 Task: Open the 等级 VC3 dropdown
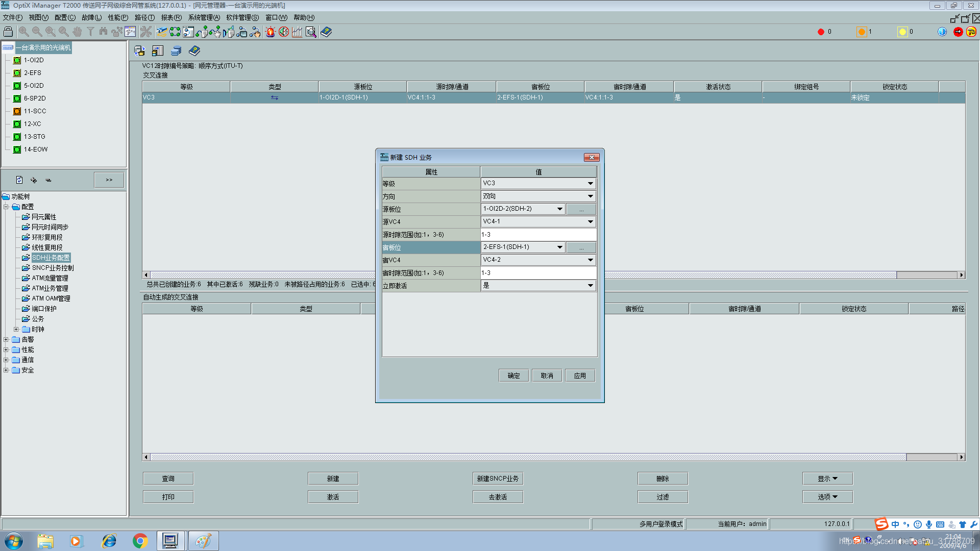[590, 183]
